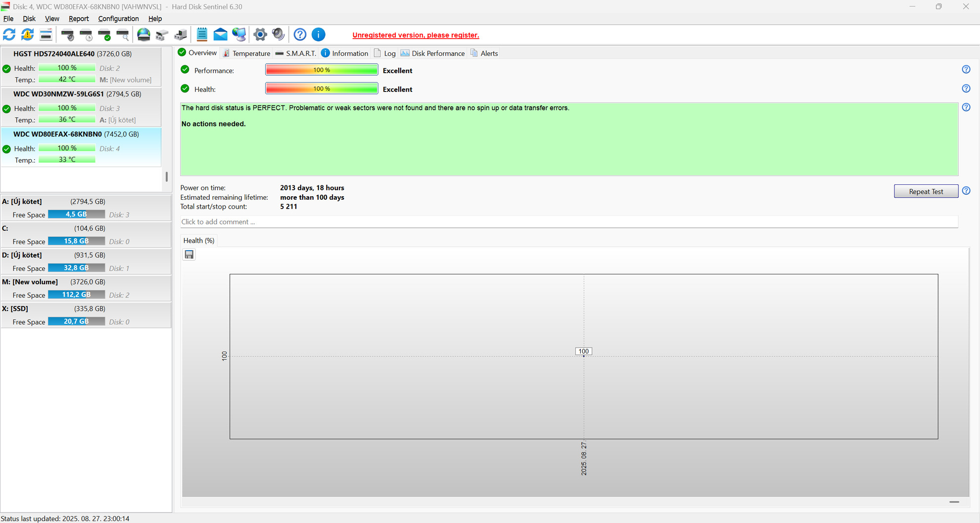Click the disk list vertical scrollbar
The image size is (980, 523).
point(167,176)
